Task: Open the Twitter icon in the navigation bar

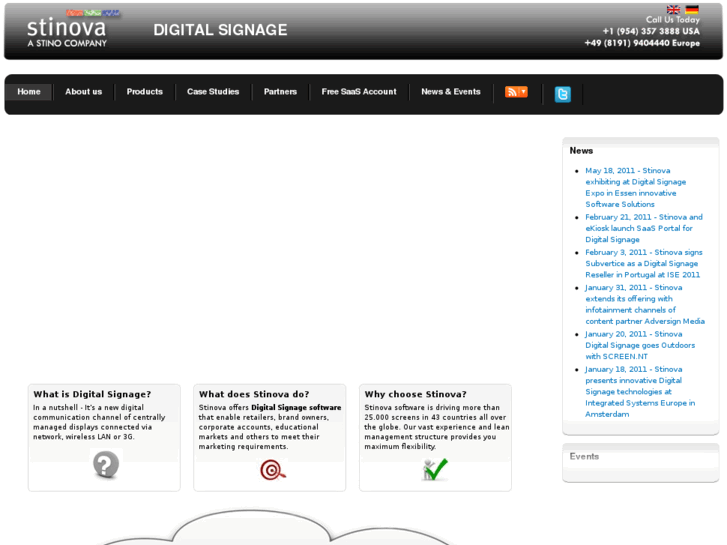Action: click(x=562, y=94)
